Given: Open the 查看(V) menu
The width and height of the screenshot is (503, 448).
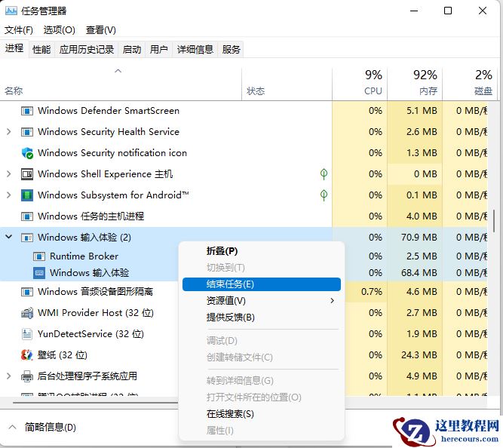Looking at the screenshot, I should pos(101,30).
